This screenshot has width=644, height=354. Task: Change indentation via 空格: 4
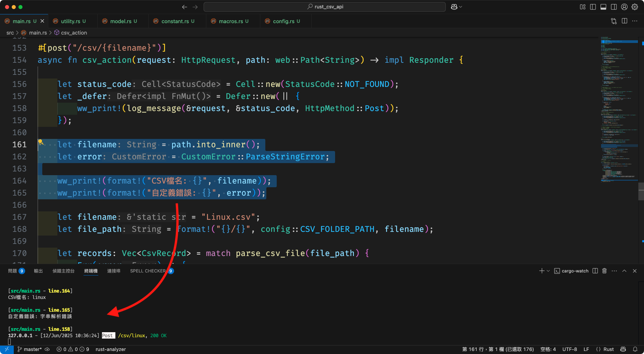548,349
